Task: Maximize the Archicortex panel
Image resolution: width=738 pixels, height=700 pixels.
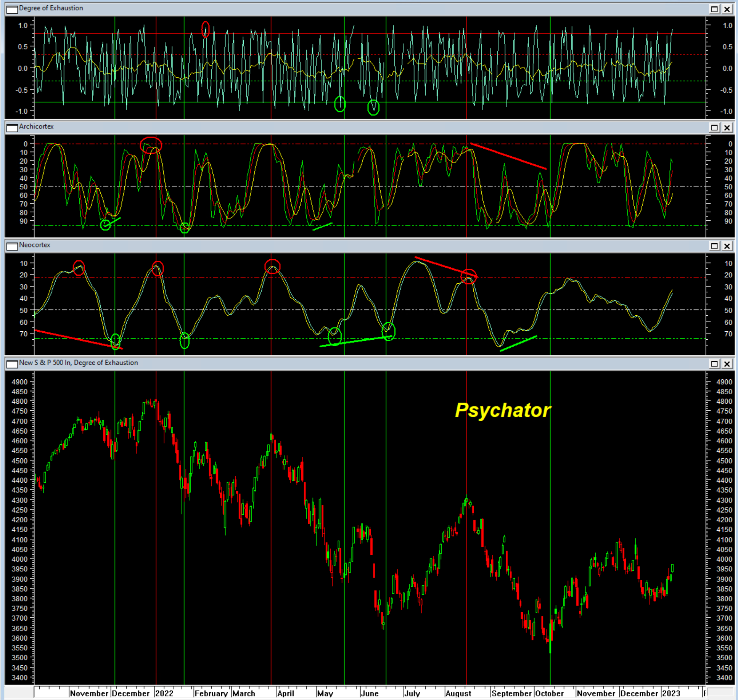Action: click(x=714, y=127)
